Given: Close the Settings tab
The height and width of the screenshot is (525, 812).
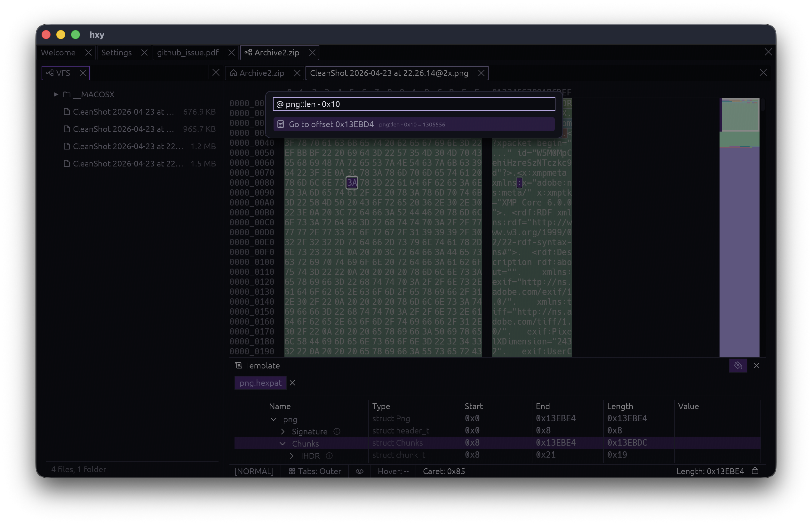Looking at the screenshot, I should [x=144, y=52].
